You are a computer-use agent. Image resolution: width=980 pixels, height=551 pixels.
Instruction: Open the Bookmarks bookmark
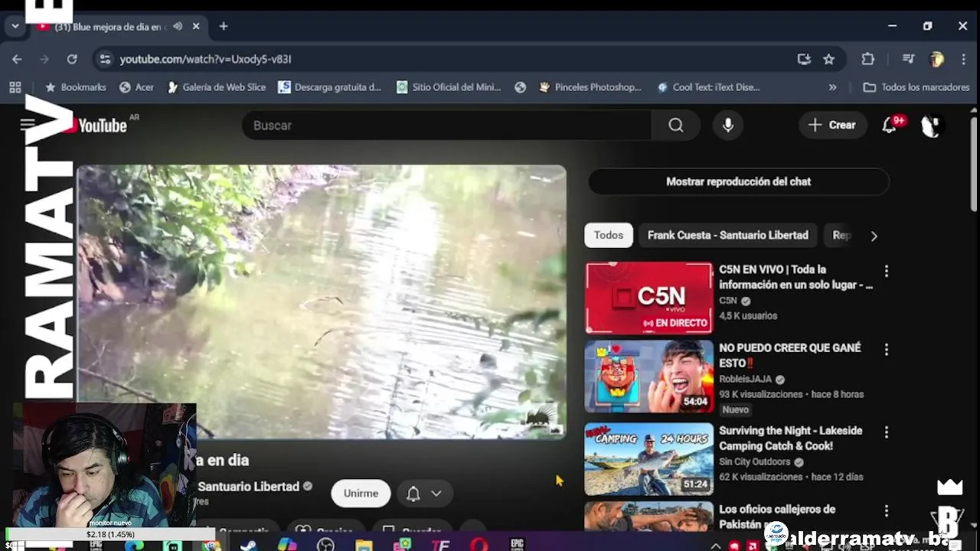75,87
